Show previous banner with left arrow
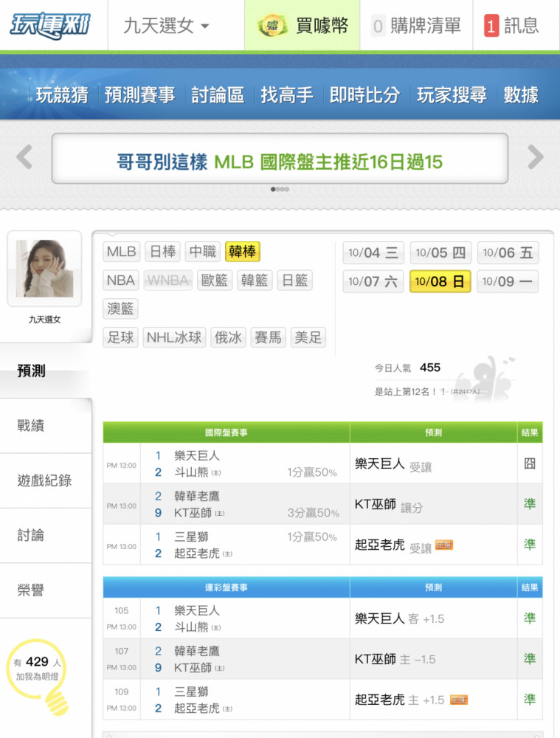The width and height of the screenshot is (560, 738). [24, 156]
